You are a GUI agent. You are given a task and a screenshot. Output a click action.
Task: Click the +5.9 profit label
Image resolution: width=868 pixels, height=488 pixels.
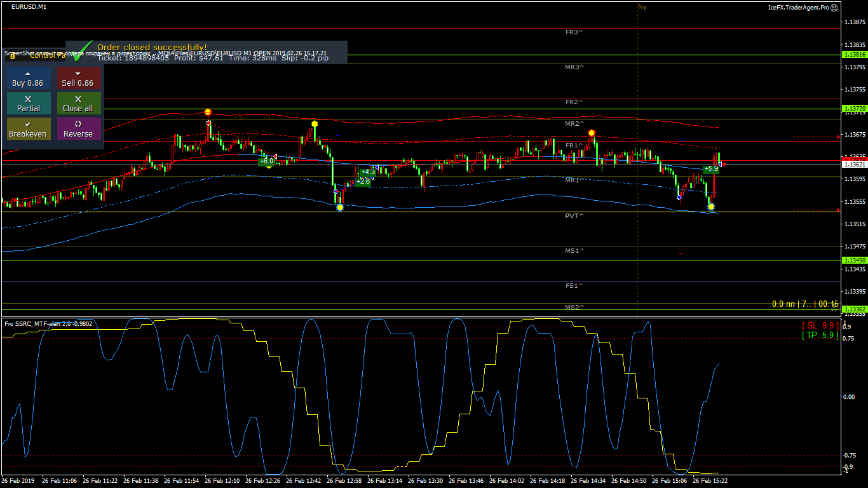(x=711, y=169)
